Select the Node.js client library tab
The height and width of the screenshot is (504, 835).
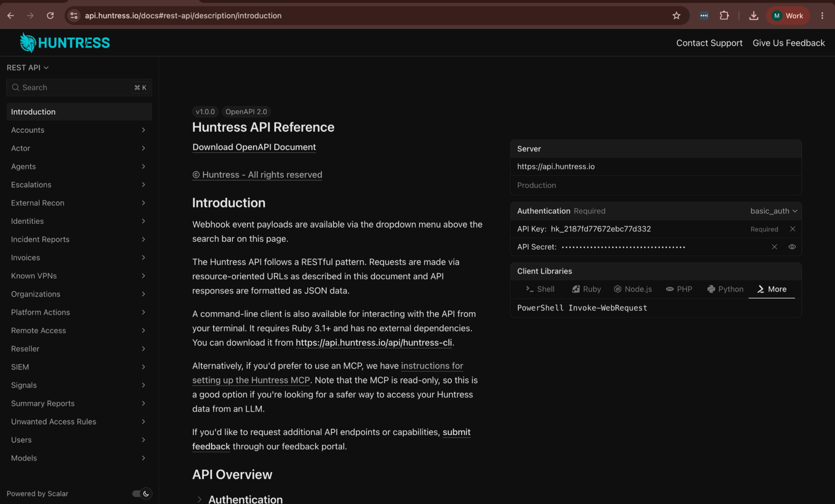coord(633,289)
